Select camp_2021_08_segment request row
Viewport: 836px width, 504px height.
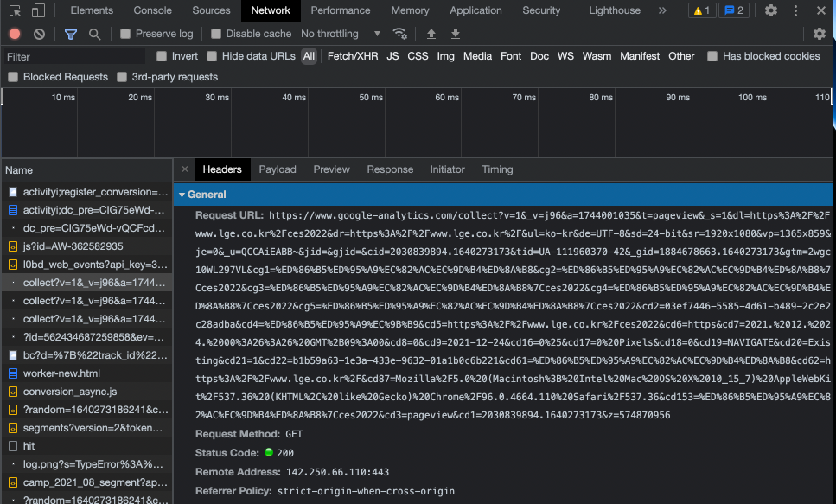point(87,482)
